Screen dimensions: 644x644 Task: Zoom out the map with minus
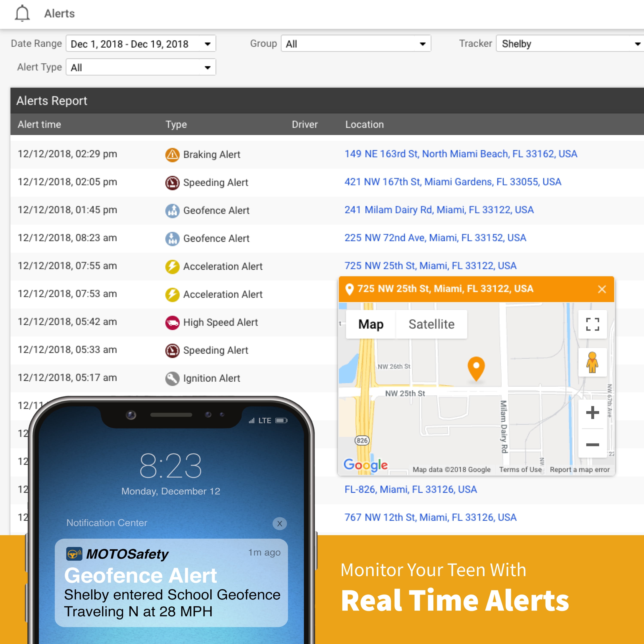592,445
